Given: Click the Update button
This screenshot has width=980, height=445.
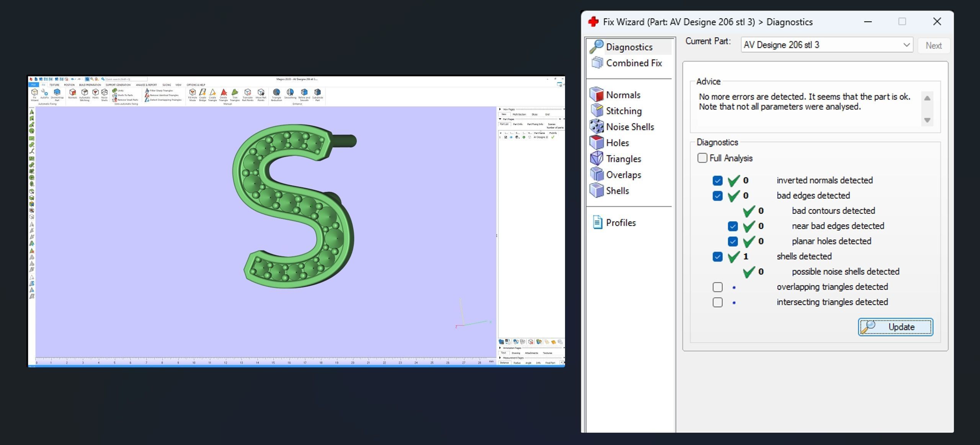Looking at the screenshot, I should (895, 327).
